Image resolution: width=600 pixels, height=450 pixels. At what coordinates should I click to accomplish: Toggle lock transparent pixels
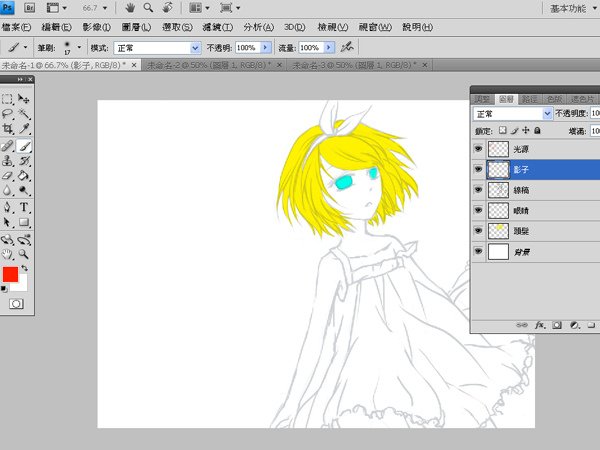coord(503,130)
